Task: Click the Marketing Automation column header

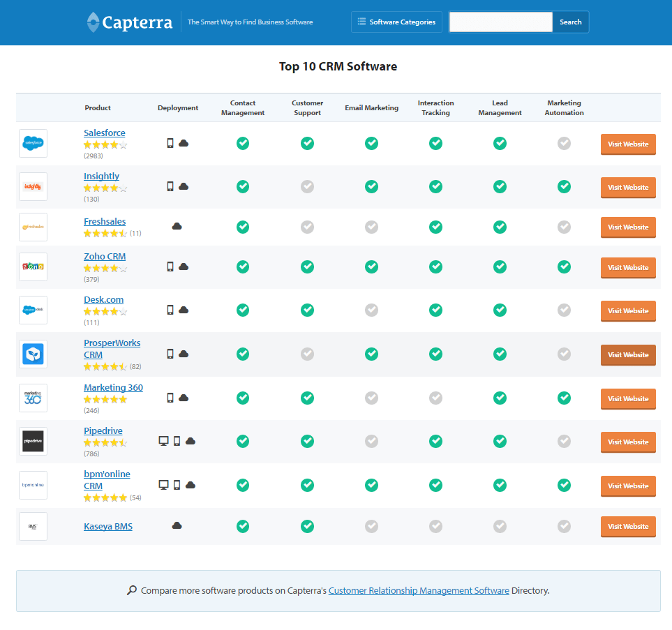Action: coord(564,107)
